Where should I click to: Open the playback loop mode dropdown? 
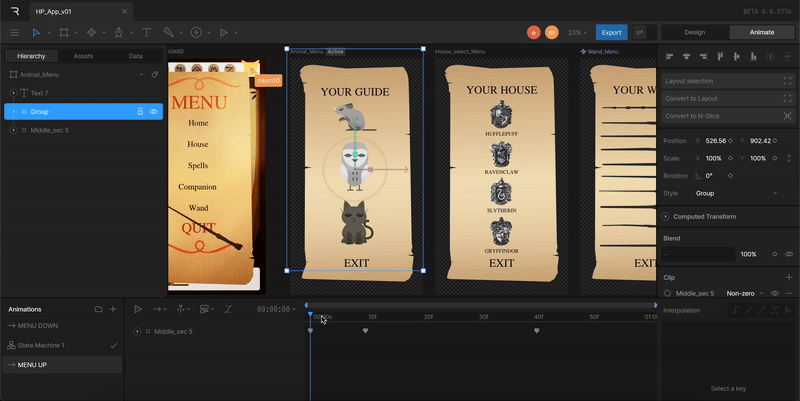pyautogui.click(x=160, y=309)
